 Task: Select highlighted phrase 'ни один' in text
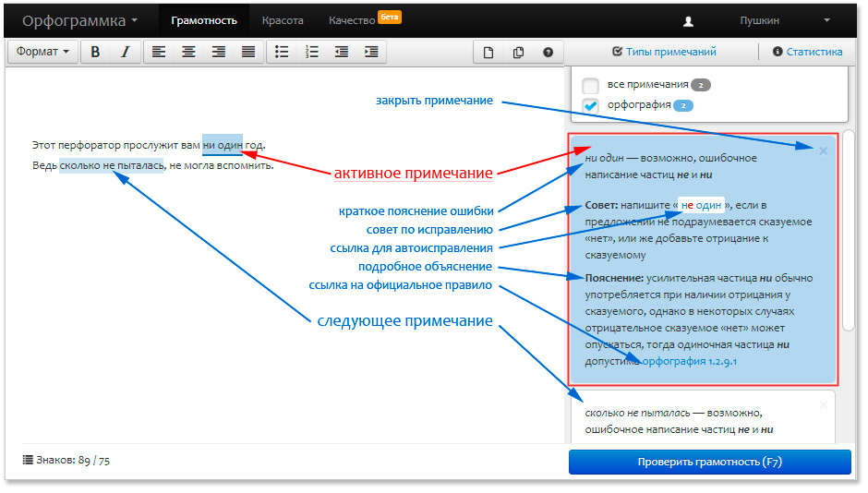click(223, 145)
